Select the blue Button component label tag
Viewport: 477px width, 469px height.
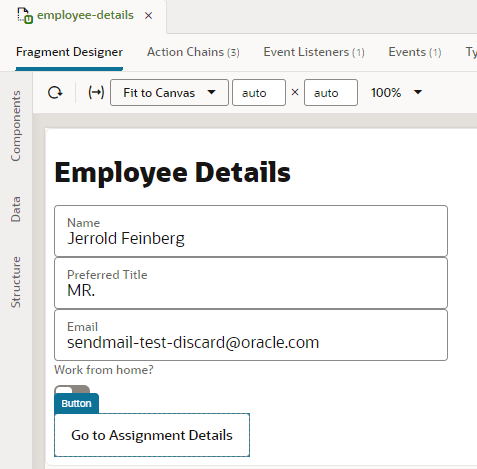pos(76,403)
